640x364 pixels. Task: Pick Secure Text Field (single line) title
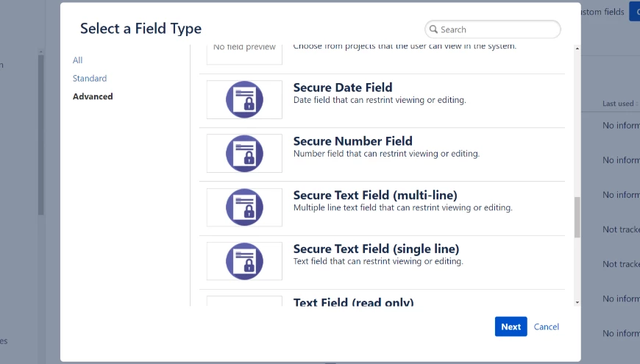[376, 249]
